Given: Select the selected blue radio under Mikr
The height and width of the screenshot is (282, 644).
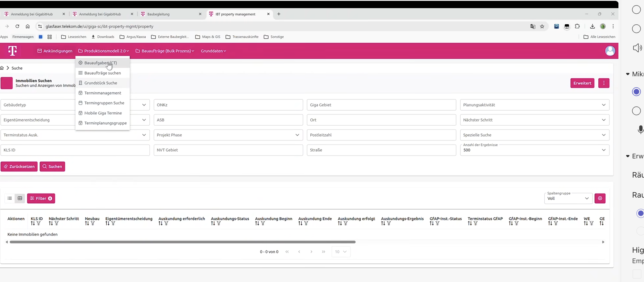Looking at the screenshot, I should point(636,92).
